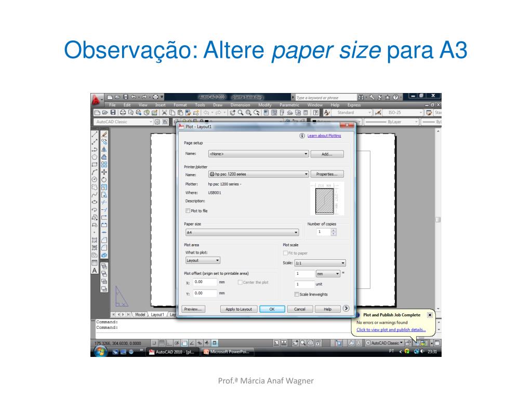Select the Scale modify tool
This screenshot has height=399, width=532.
(x=104, y=187)
